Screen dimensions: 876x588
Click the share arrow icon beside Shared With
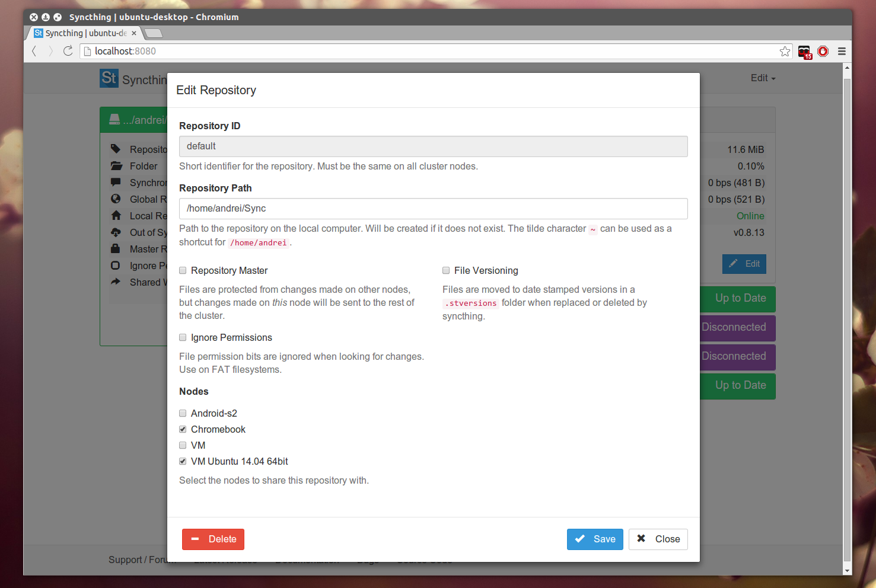pos(116,282)
